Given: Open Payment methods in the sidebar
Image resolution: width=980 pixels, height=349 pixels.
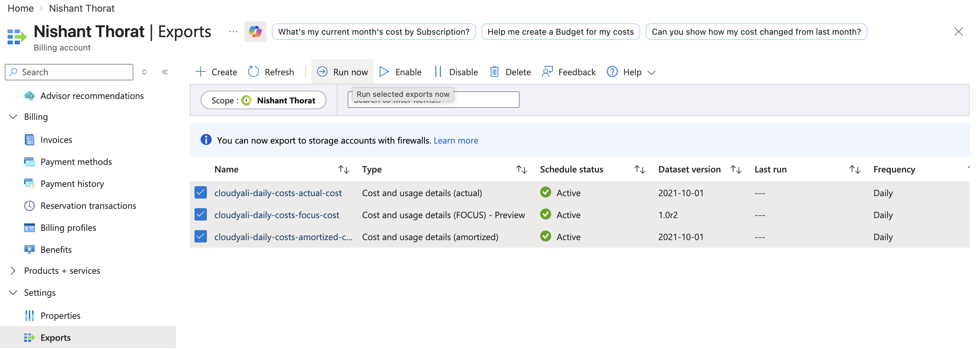Looking at the screenshot, I should point(76,161).
